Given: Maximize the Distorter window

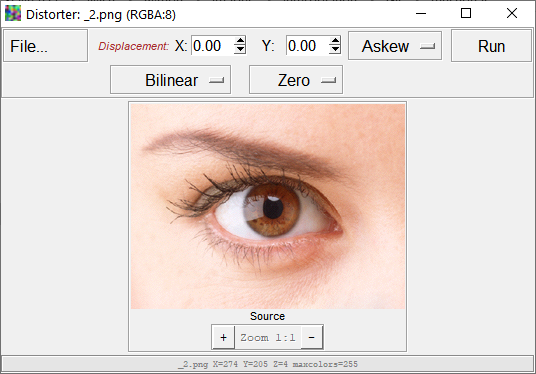Looking at the screenshot, I should point(466,14).
